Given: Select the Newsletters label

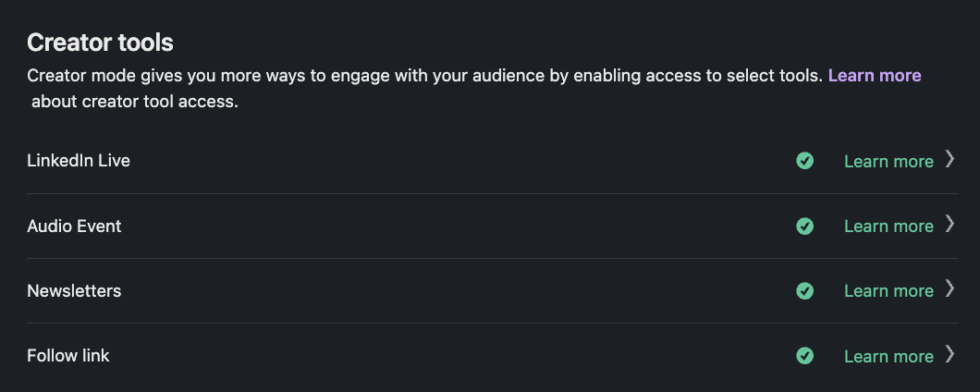Looking at the screenshot, I should point(74,290).
